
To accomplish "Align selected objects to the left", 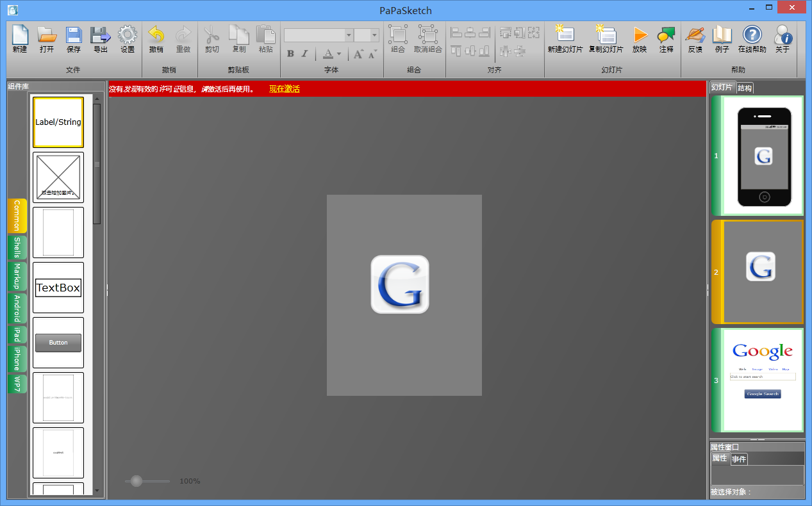I will coord(456,32).
